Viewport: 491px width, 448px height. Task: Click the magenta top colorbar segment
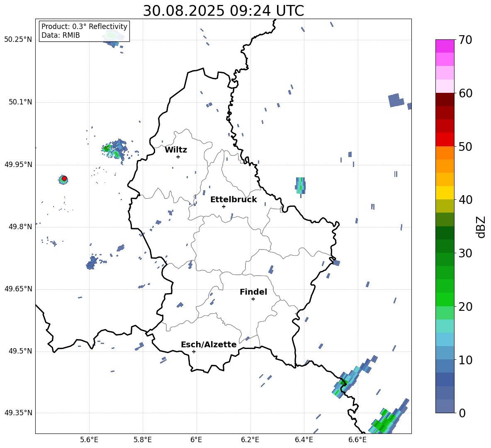pos(445,46)
